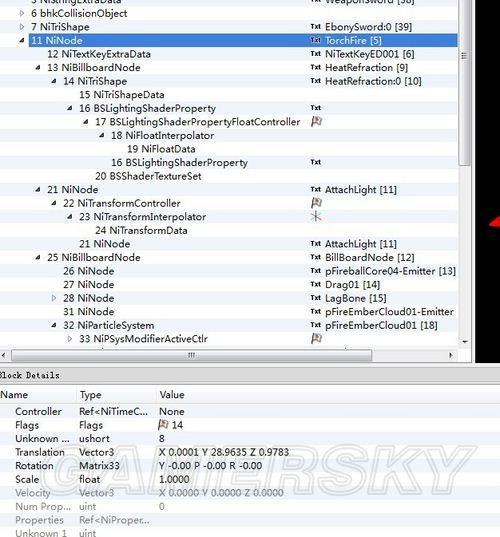Click the axis icon on NiTransformInterpolator row
The width and height of the screenshot is (500, 537).
[x=316, y=216]
